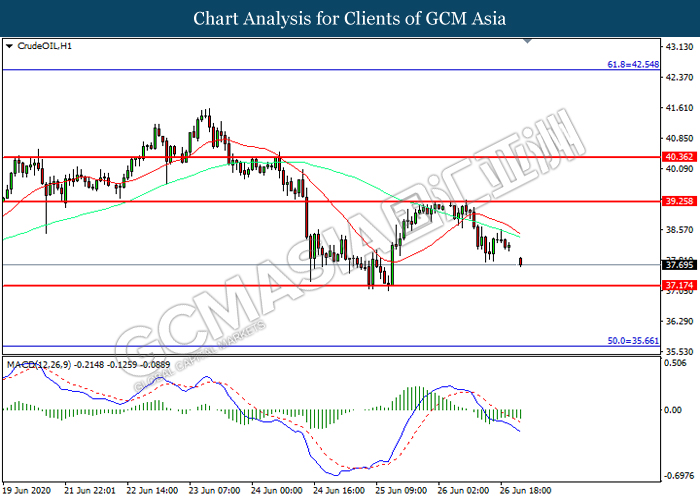Image resolution: width=700 pixels, height=500 pixels.
Task: Click the 24 Jun 16:00 time label
Action: pos(339,490)
